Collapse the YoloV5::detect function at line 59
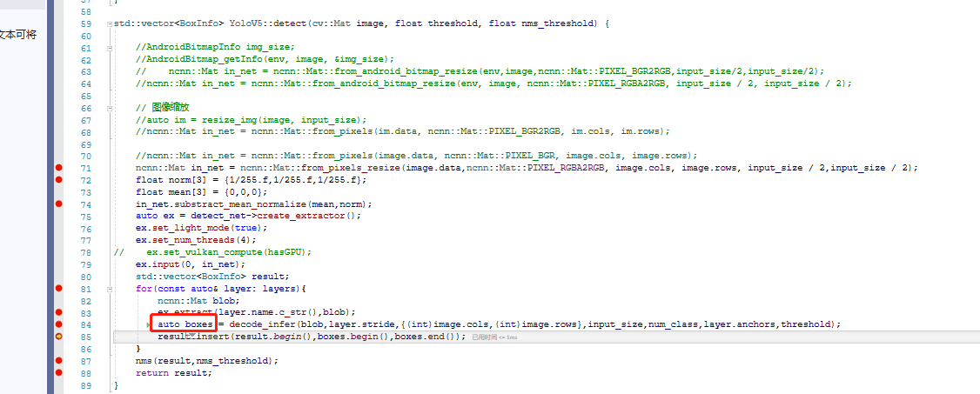This screenshot has width=980, height=394. coord(110,24)
